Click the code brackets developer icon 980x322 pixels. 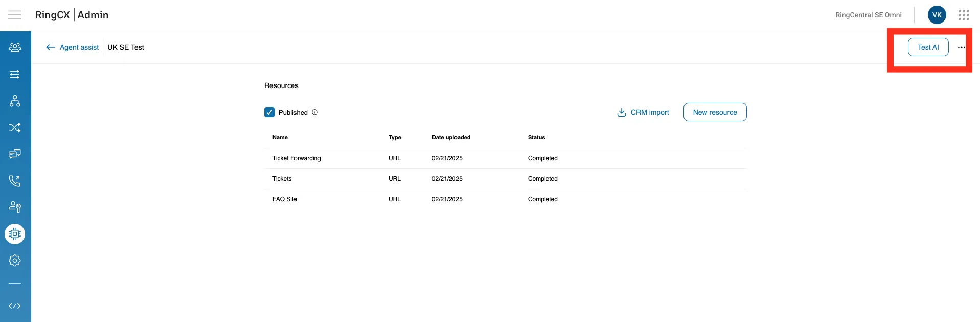coord(15,306)
